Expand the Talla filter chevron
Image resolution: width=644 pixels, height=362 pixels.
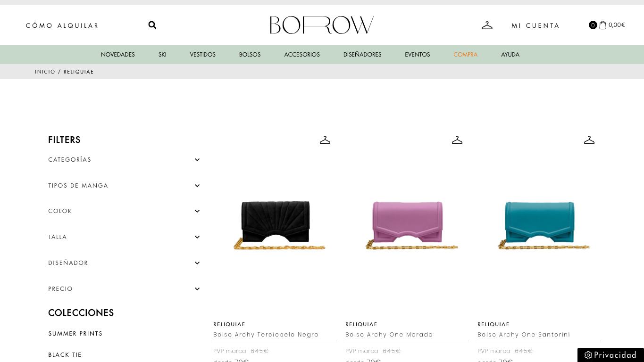[197, 237]
